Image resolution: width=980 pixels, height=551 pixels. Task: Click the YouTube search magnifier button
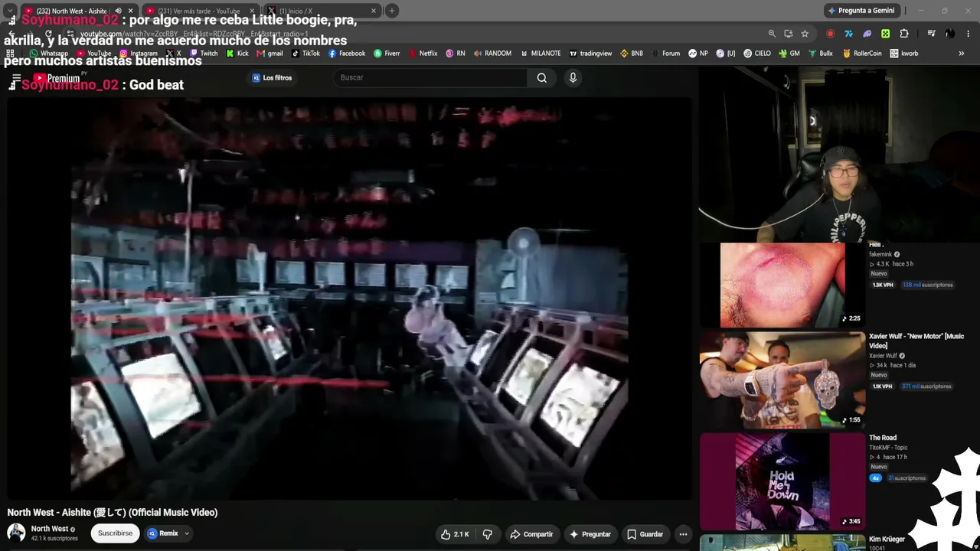point(541,77)
